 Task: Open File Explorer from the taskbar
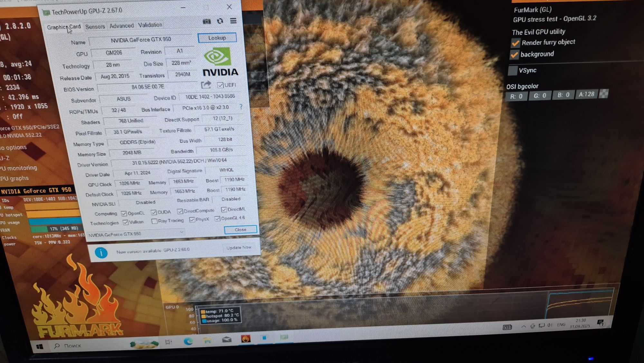[x=208, y=340]
